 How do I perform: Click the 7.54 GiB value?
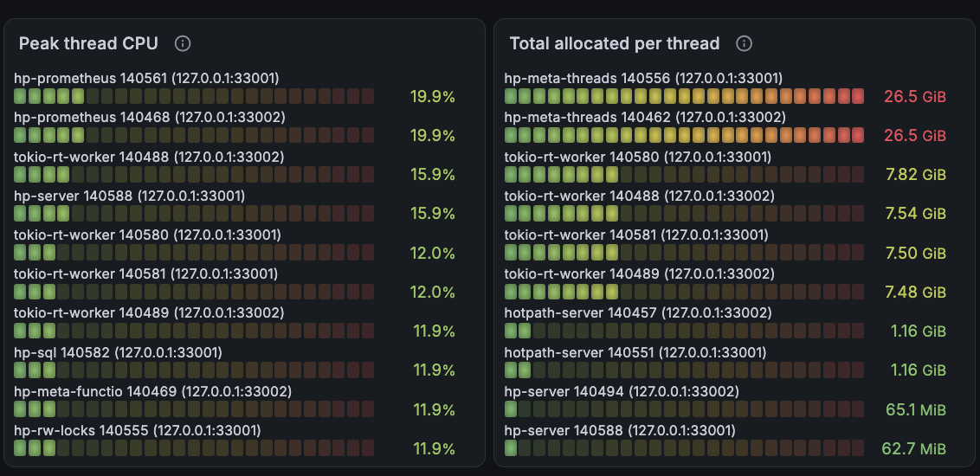(916, 214)
